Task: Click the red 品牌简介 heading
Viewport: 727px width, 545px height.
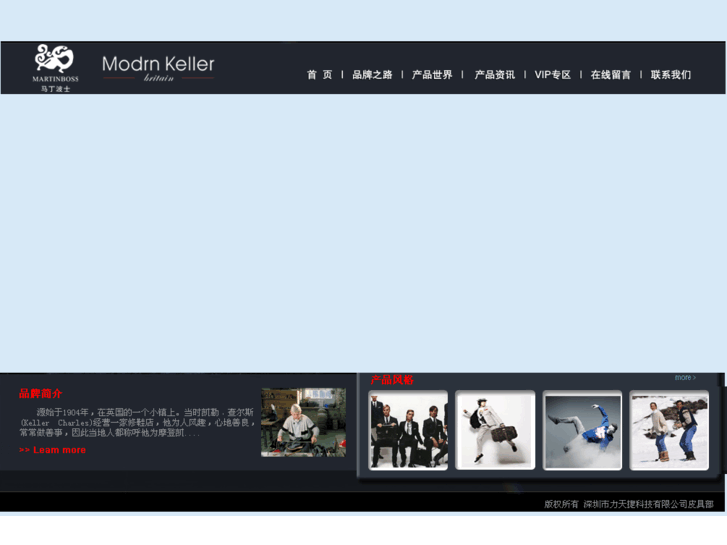Action: pos(40,394)
